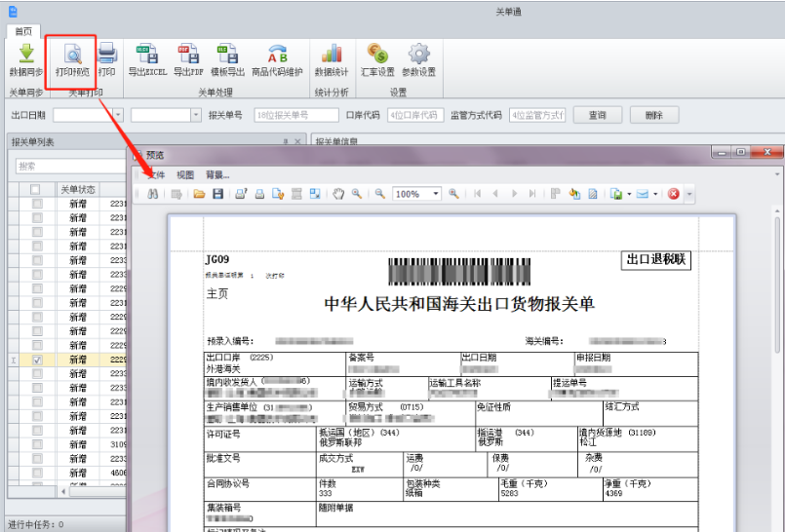Export document using 导出PDF

[x=188, y=59]
